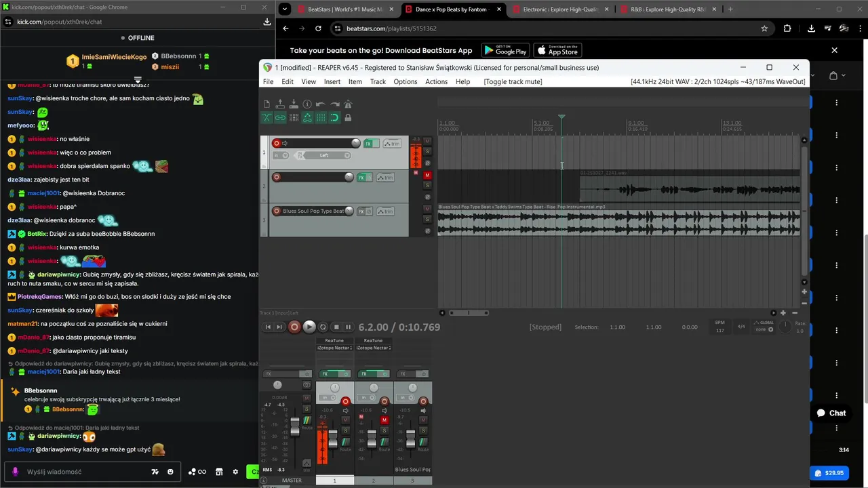The width and height of the screenshot is (868, 488).
Task: Open the View menu in REAPER
Action: 309,81
